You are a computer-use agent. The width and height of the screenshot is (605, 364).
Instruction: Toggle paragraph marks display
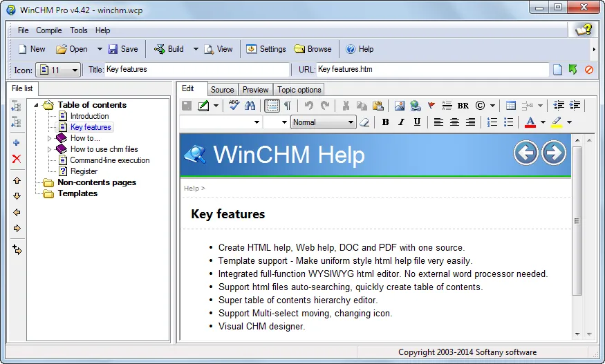288,105
